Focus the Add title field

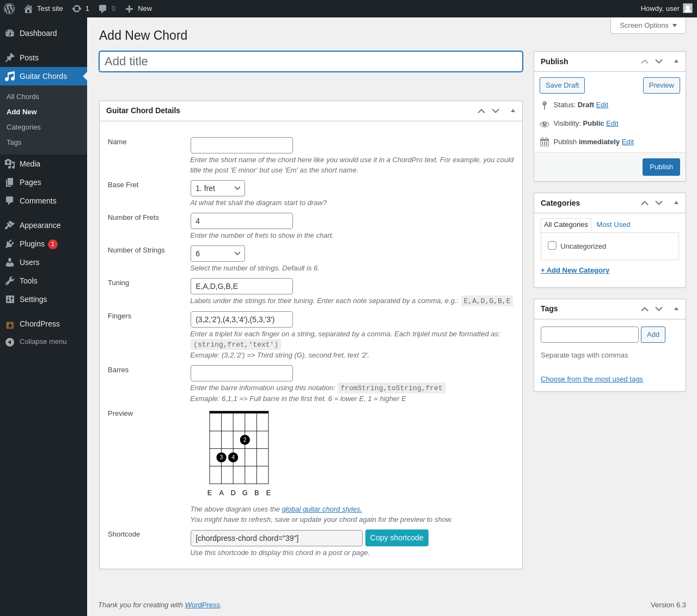[311, 61]
